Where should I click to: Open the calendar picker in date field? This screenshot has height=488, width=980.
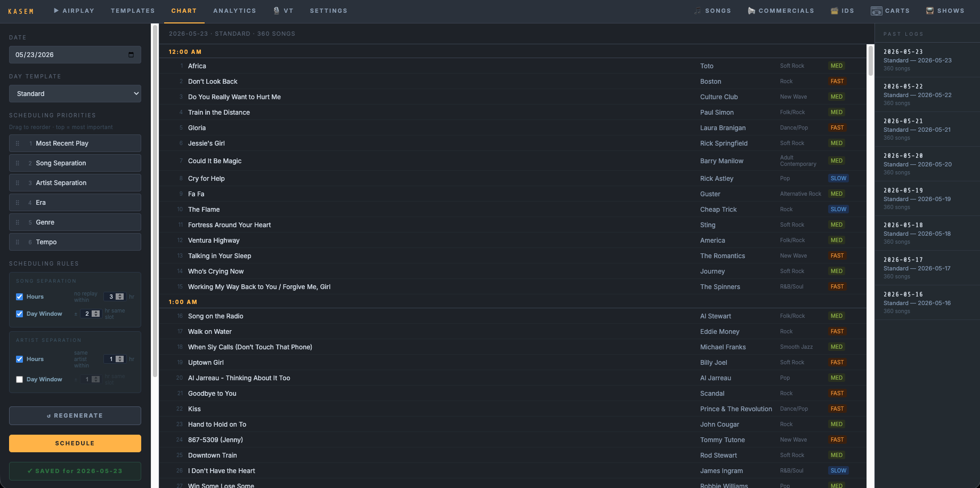[x=131, y=54]
